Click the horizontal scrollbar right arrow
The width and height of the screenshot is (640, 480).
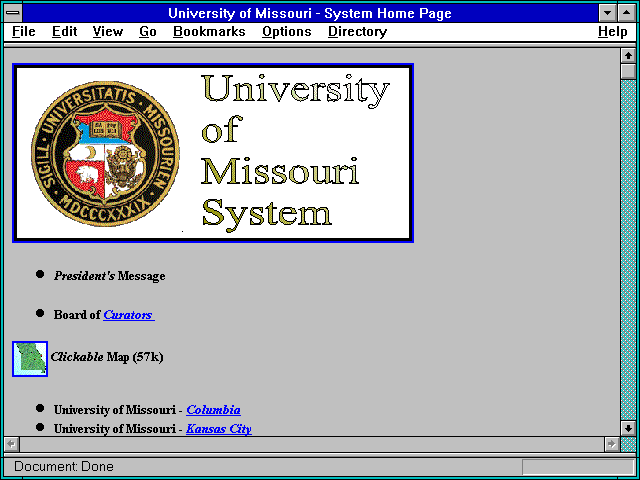pos(611,444)
